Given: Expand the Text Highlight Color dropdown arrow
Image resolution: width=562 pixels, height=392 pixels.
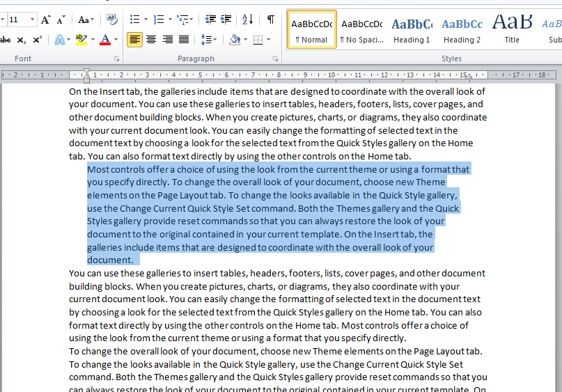Looking at the screenshot, I should pos(93,40).
